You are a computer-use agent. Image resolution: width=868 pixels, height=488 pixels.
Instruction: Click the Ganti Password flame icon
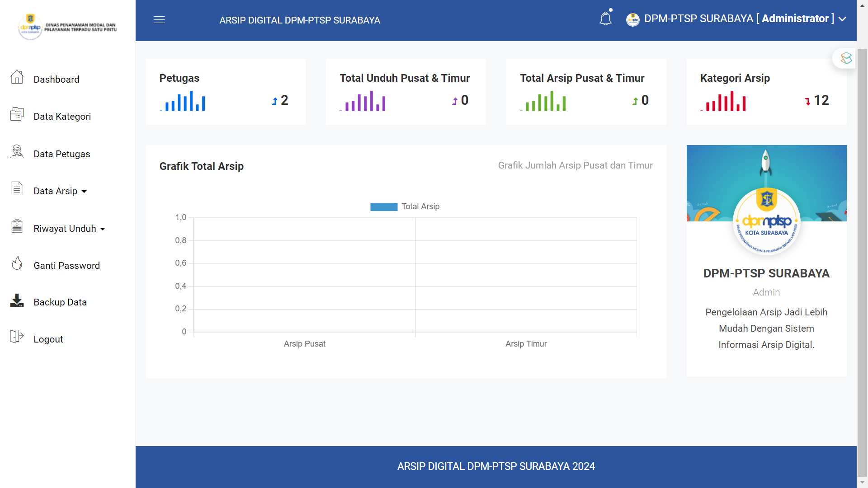[17, 263]
